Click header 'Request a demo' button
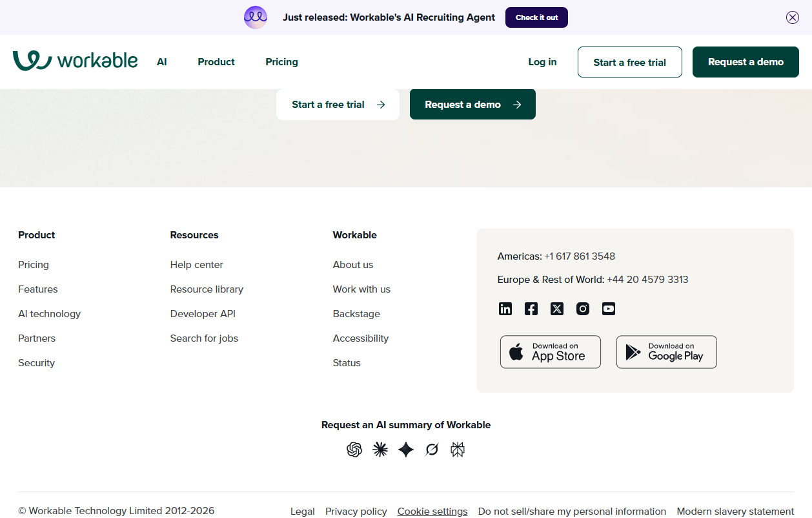The width and height of the screenshot is (812, 518). point(746,62)
